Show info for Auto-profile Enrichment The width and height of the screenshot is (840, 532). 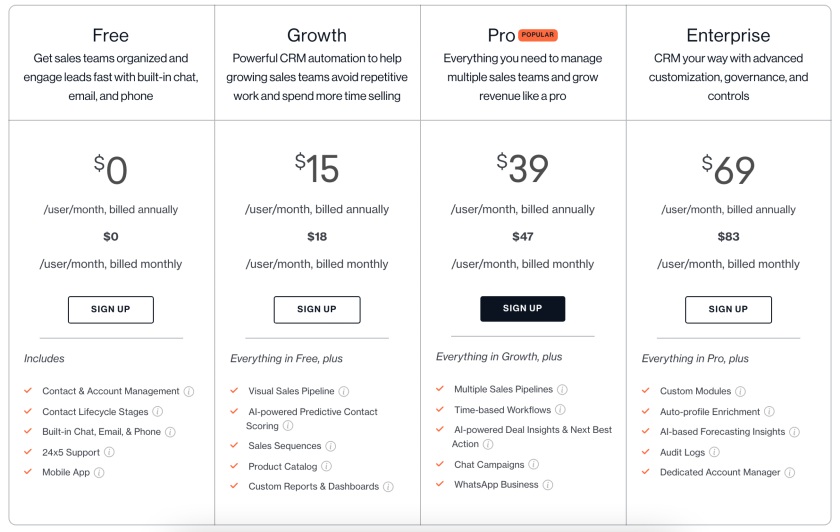click(769, 411)
